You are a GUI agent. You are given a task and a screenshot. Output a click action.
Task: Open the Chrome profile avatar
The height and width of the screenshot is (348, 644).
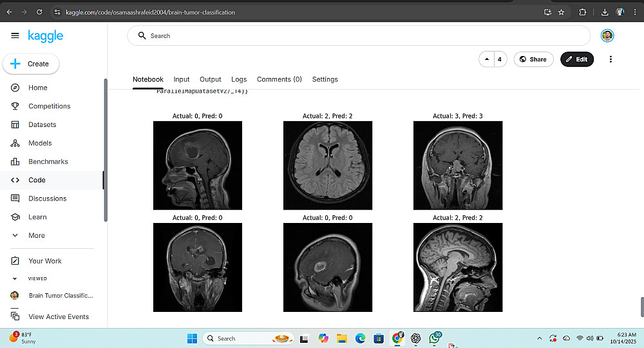point(620,12)
